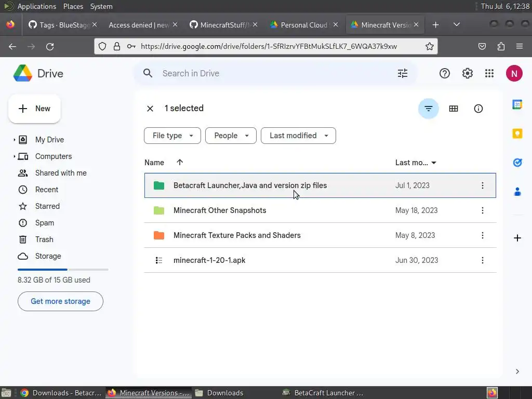Image resolution: width=532 pixels, height=399 pixels.
Task: Open the File type filter dropdown
Action: (172, 136)
